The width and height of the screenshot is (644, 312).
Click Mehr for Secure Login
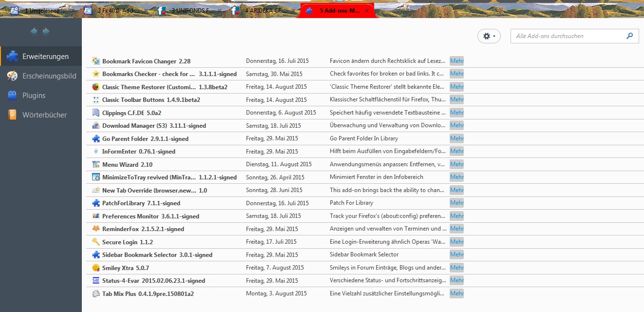457,242
